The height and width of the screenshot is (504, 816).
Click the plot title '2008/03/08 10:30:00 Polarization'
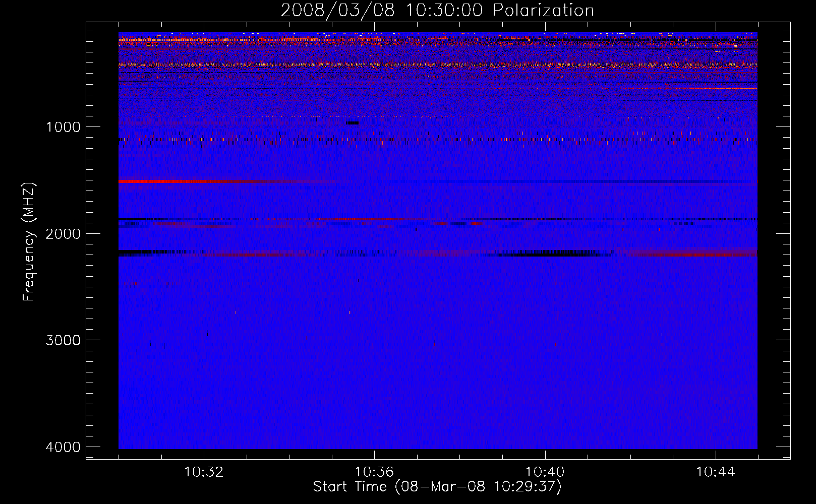437,10
